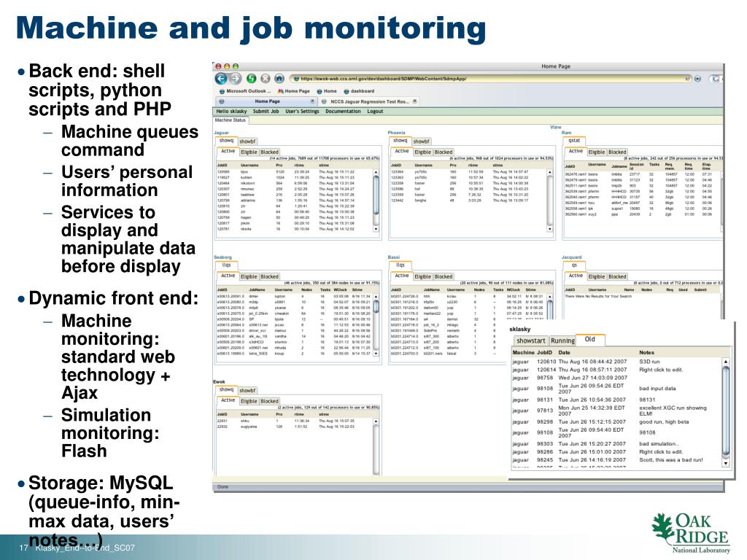Screen dimensions: 747x560
Task: Open the showstart tab in the sklasky panel
Action: coord(531,341)
